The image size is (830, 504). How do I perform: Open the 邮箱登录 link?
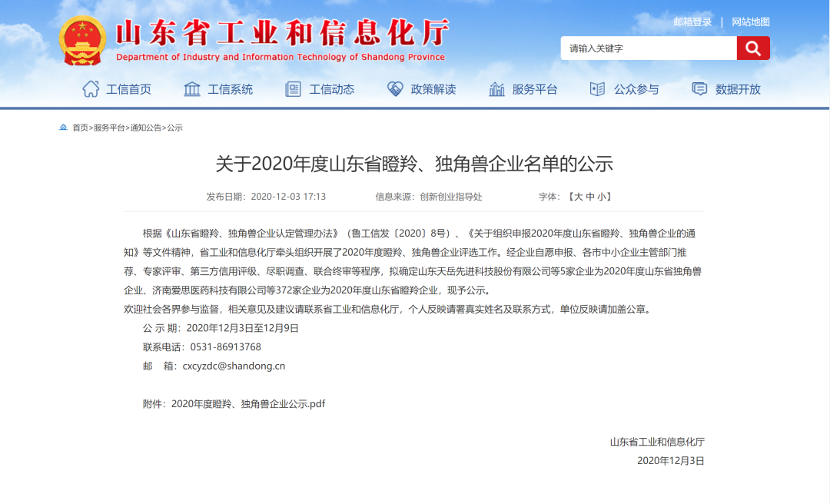pos(692,22)
